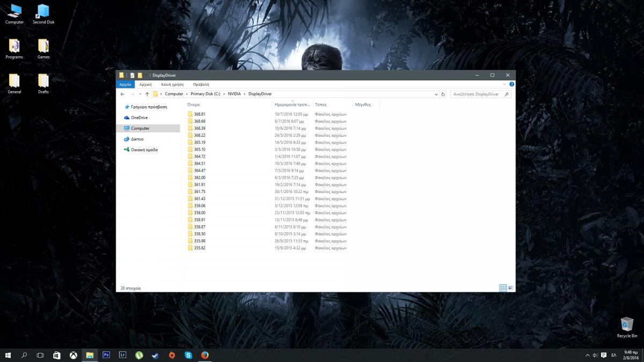The width and height of the screenshot is (644, 362).
Task: Open the recent locations dropdown arrow
Action: coord(140,94)
